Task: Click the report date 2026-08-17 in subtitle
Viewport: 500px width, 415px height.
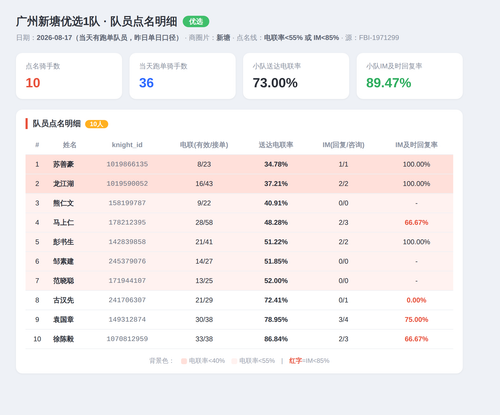Action: click(54, 38)
